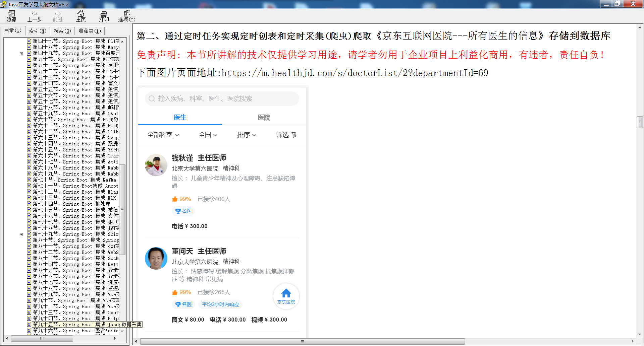This screenshot has height=346, width=644.
Task: Click the 打印 (Print) toolbar icon
Action: point(104,16)
